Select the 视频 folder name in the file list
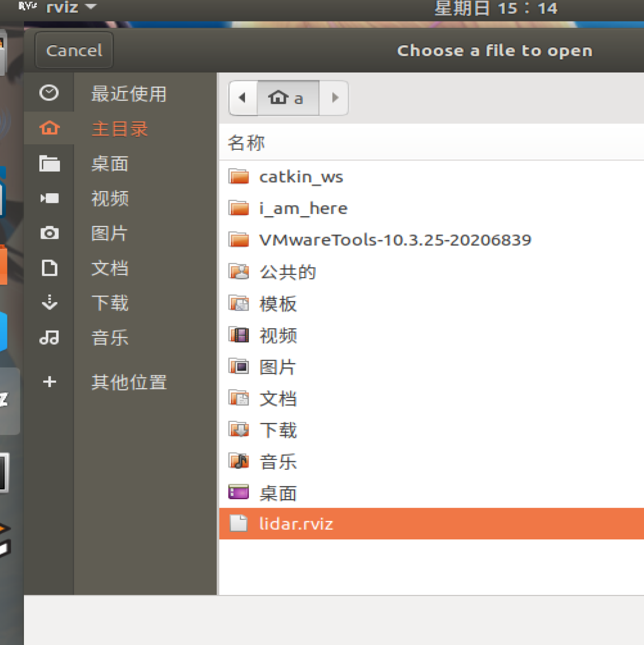The image size is (644, 645). [278, 335]
